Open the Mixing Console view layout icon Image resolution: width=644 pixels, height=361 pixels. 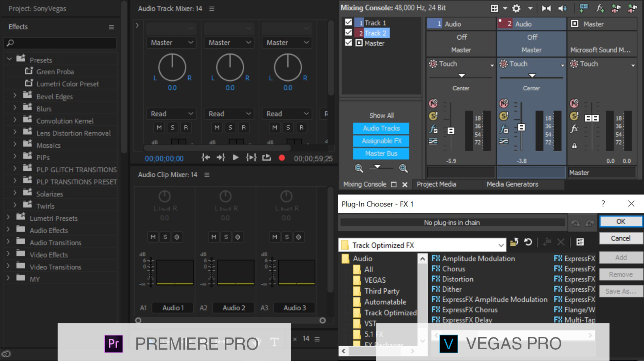(x=494, y=8)
